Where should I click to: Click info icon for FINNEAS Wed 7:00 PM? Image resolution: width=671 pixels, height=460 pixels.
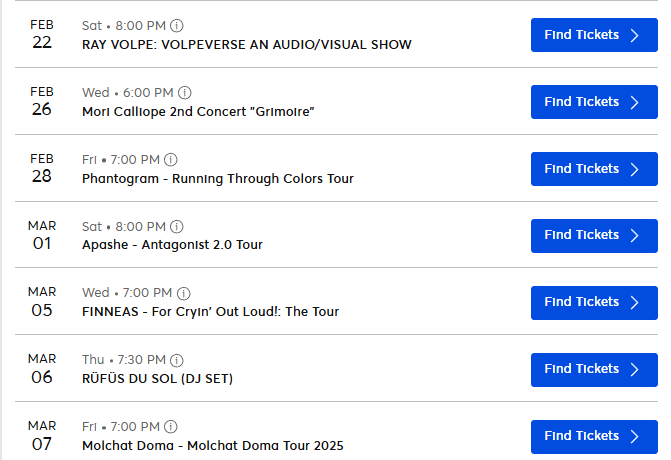coord(184,293)
